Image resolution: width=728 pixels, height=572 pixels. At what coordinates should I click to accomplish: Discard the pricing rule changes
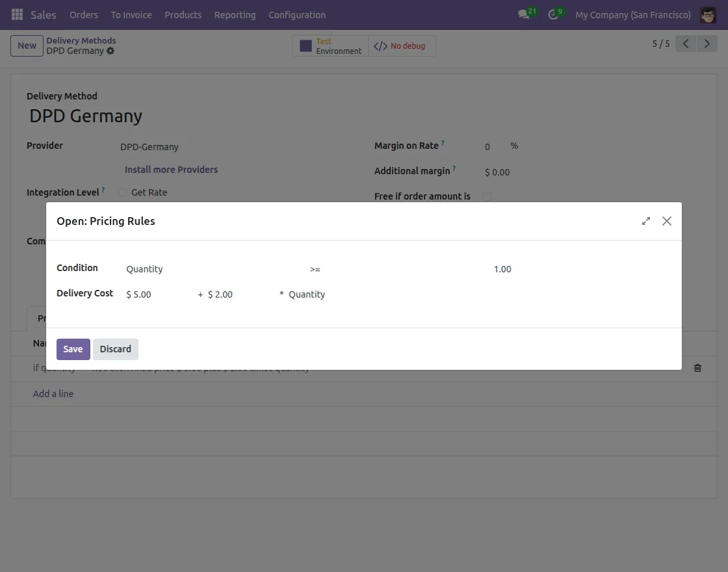(116, 349)
